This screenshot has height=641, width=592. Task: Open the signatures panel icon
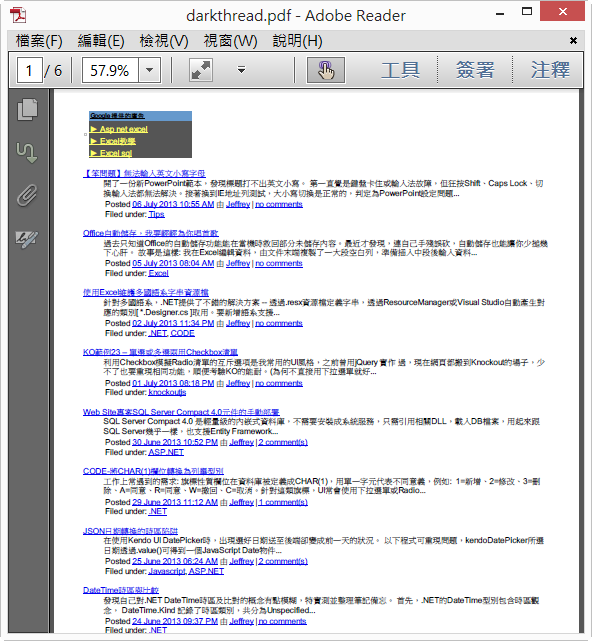click(27, 239)
